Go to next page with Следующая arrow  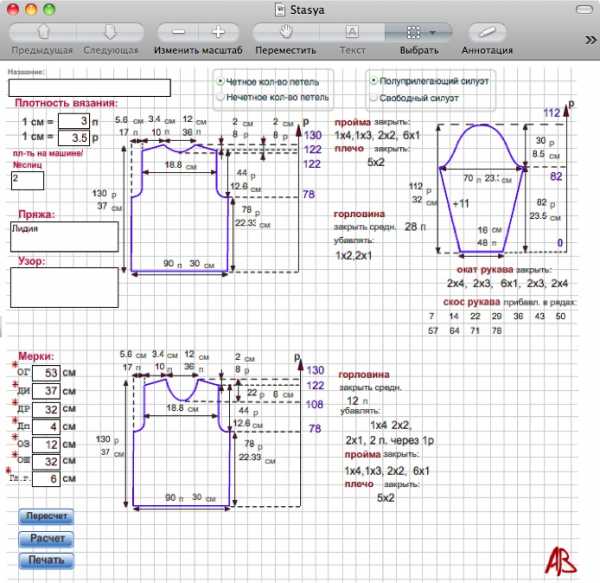tap(110, 32)
